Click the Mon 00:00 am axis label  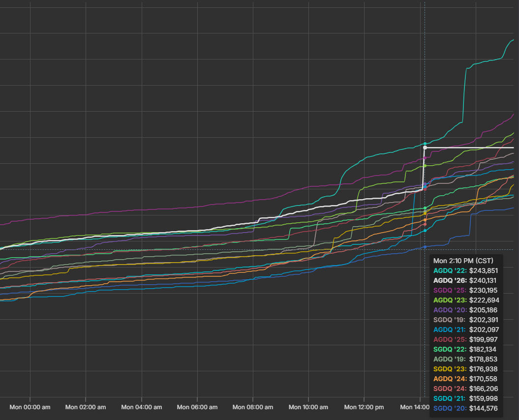(30, 407)
